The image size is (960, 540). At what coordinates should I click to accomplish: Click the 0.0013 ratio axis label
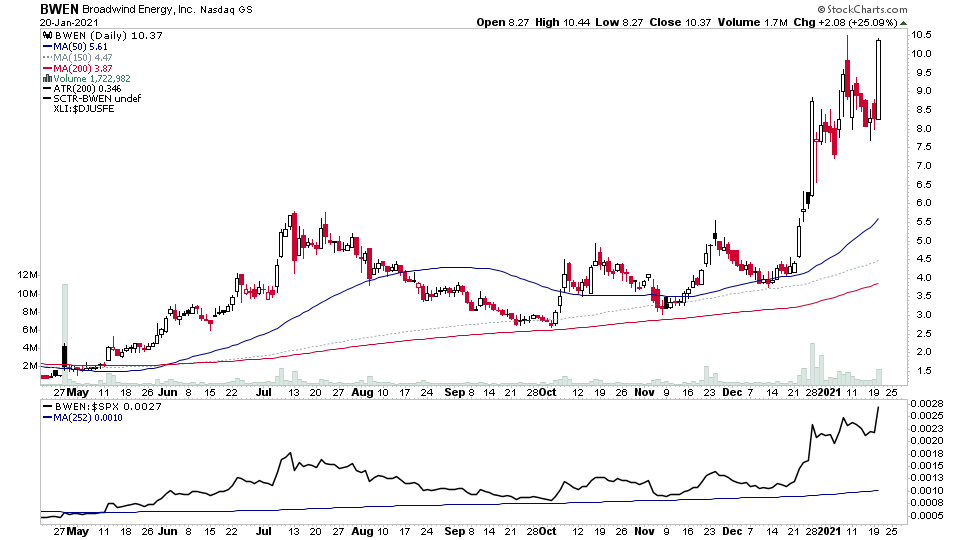[926, 478]
